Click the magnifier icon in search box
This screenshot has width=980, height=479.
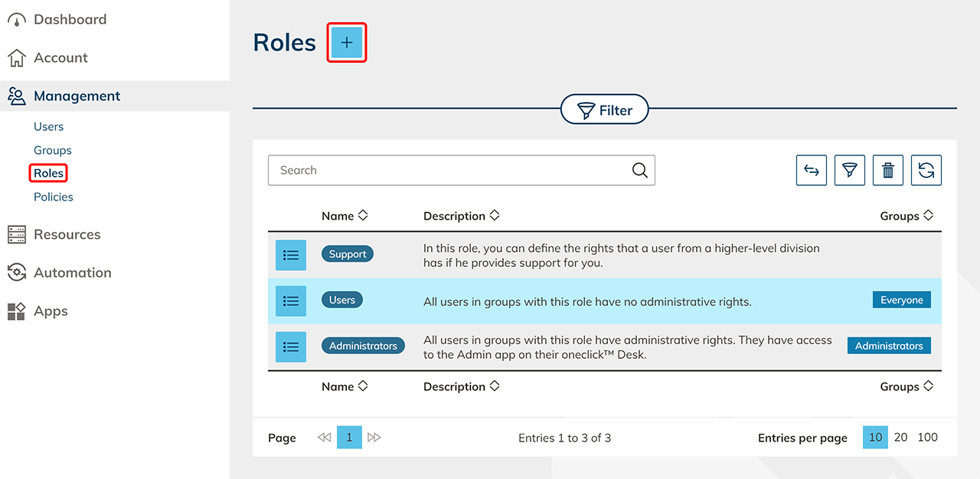[639, 171]
